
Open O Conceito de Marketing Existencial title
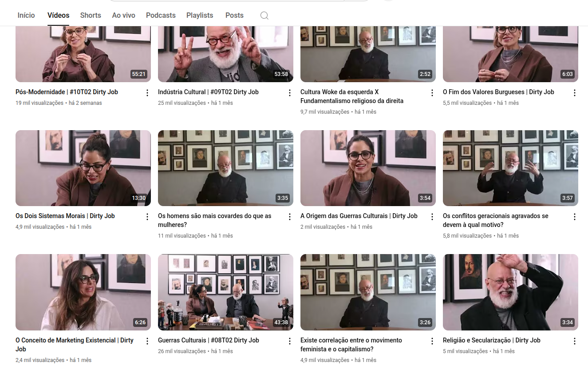pos(75,345)
